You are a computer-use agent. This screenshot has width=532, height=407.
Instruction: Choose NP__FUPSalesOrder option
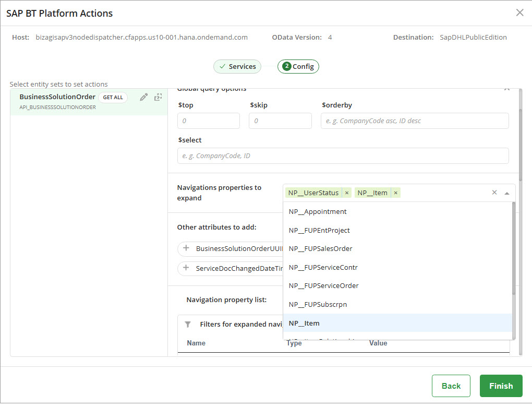pos(397,248)
